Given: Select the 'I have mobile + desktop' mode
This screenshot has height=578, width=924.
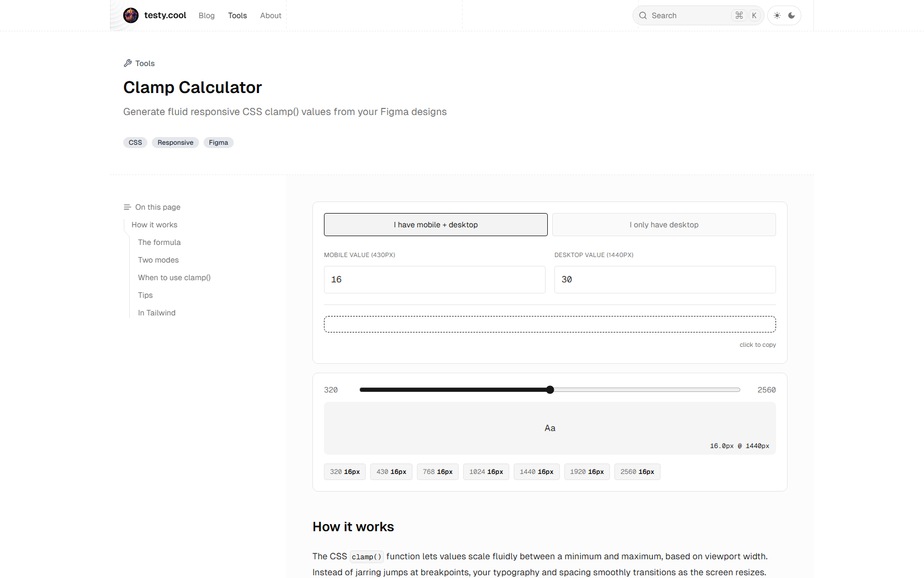Looking at the screenshot, I should click(x=435, y=225).
